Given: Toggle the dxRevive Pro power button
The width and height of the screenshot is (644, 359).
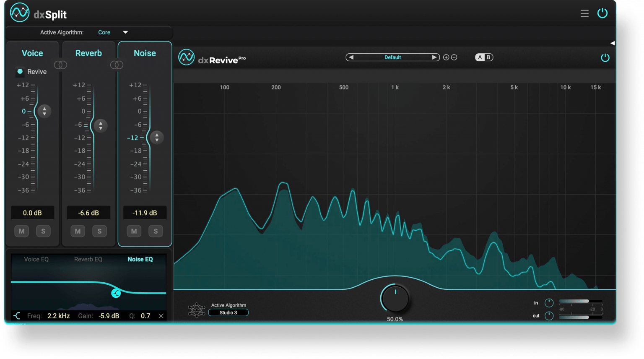Looking at the screenshot, I should point(605,57).
